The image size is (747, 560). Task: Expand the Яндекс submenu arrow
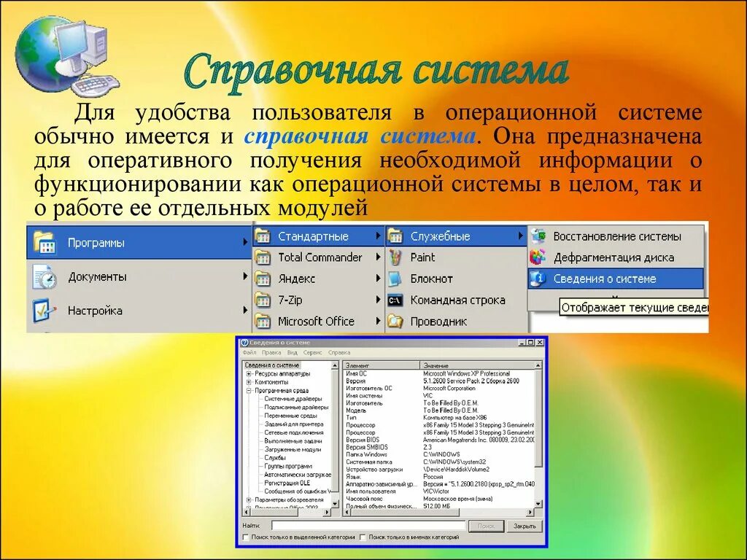coord(378,279)
